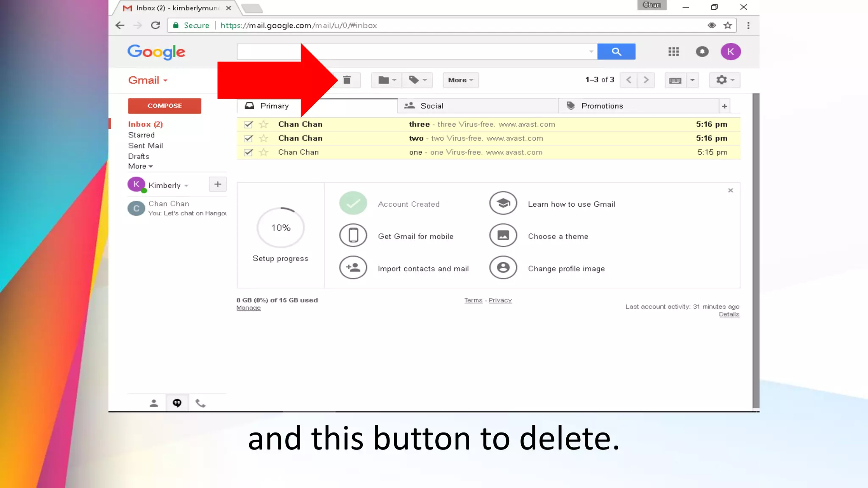868x488 pixels.
Task: Open the Move to folder icon
Action: (386, 80)
